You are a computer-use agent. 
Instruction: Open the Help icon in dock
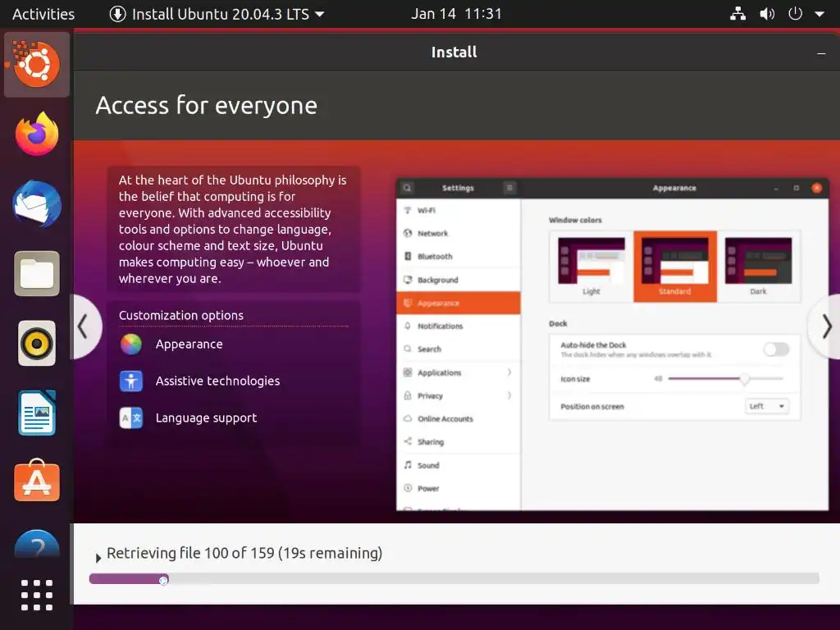coord(36,544)
